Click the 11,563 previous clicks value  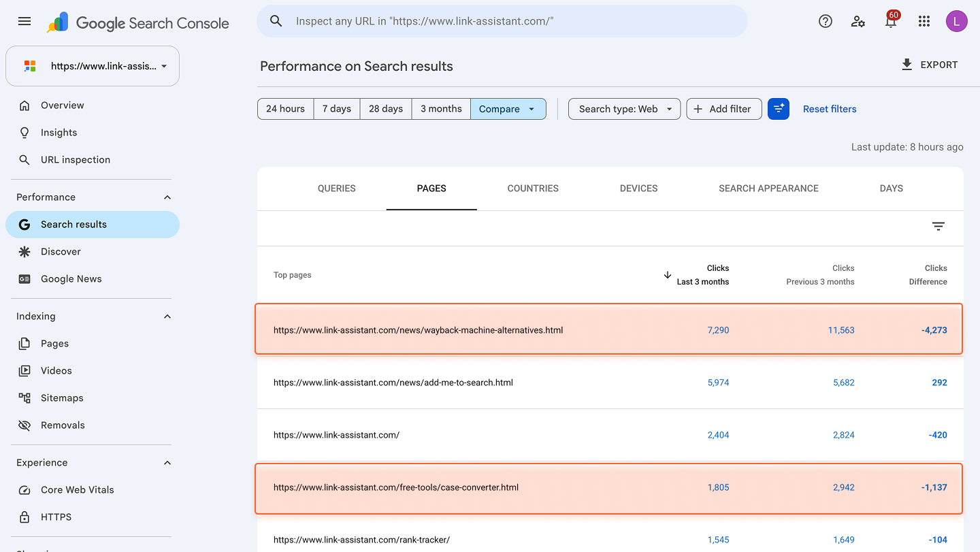click(841, 330)
